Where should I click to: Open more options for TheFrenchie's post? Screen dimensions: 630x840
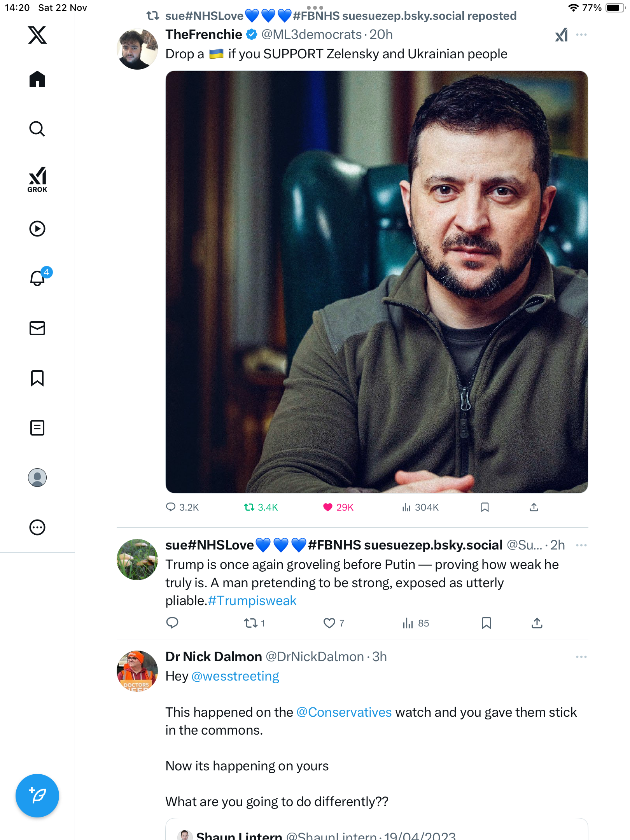[581, 35]
